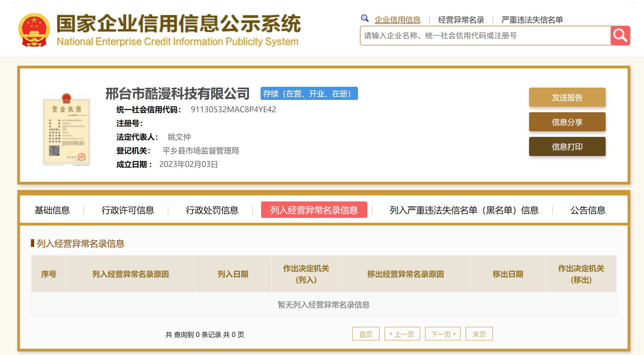644x355 pixels.
Task: Click the 序号 column header
Action: (x=49, y=274)
